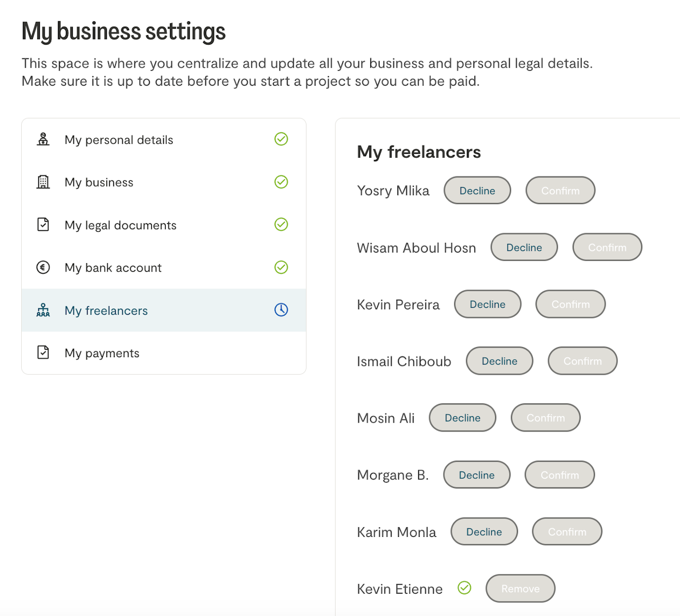Image resolution: width=680 pixels, height=616 pixels.
Task: Click the green check beside My bank account
Action: tap(281, 267)
